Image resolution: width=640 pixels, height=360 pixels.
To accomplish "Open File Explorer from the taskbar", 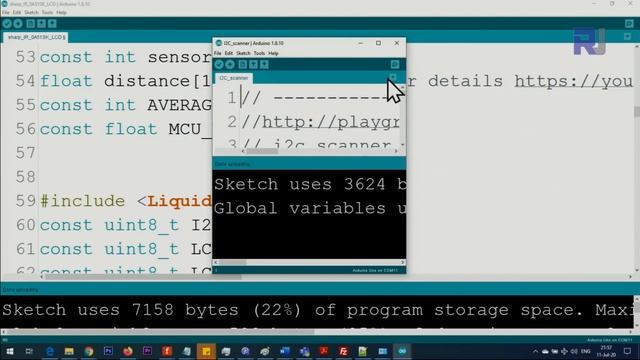I will 69,351.
